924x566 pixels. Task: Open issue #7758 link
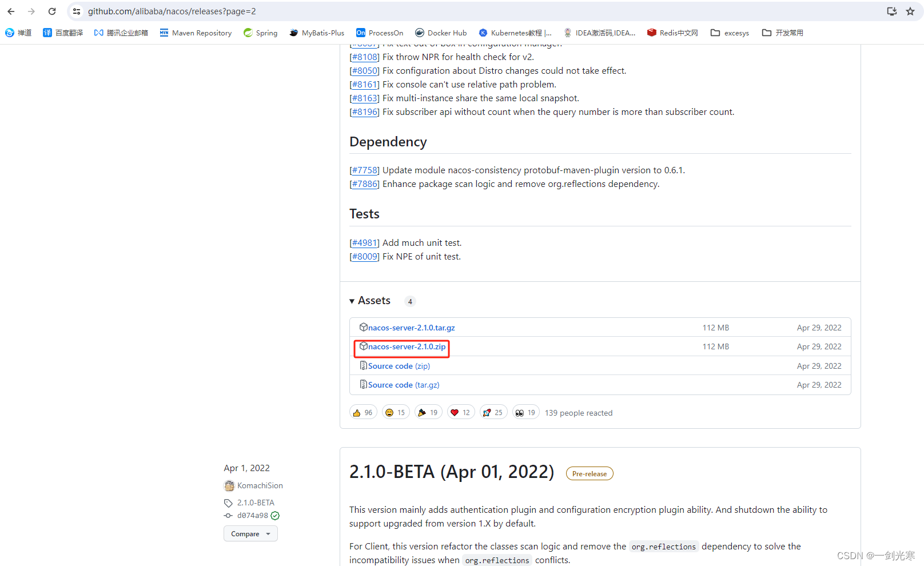[x=365, y=170]
